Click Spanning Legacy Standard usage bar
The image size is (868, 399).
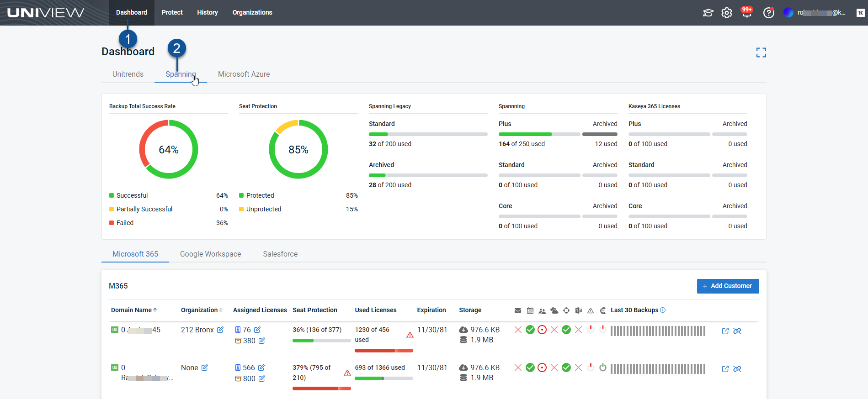pyautogui.click(x=428, y=134)
